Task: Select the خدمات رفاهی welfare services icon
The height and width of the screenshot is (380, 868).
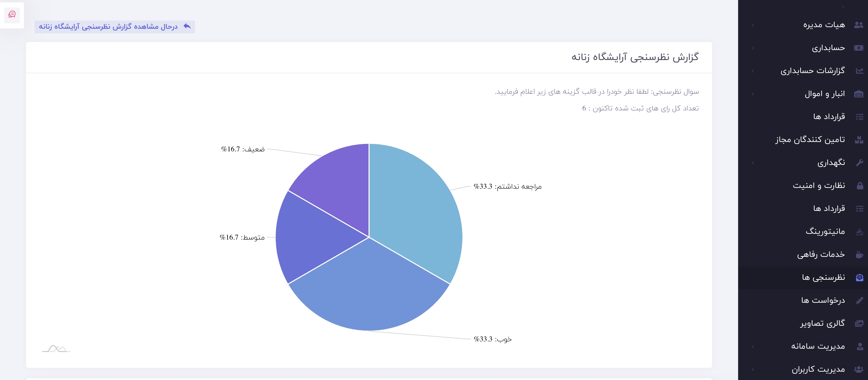Action: tap(860, 254)
